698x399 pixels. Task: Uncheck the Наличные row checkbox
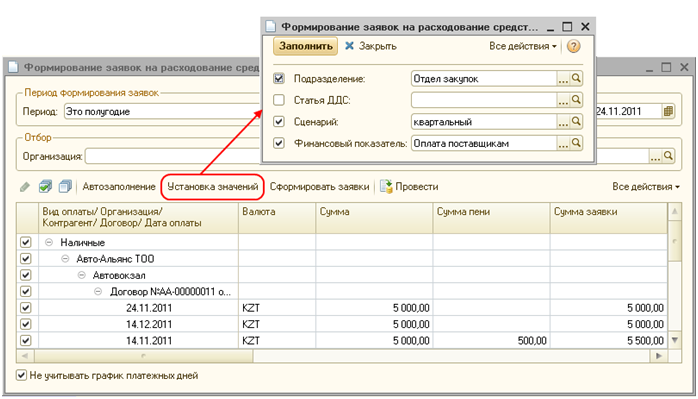(26, 242)
